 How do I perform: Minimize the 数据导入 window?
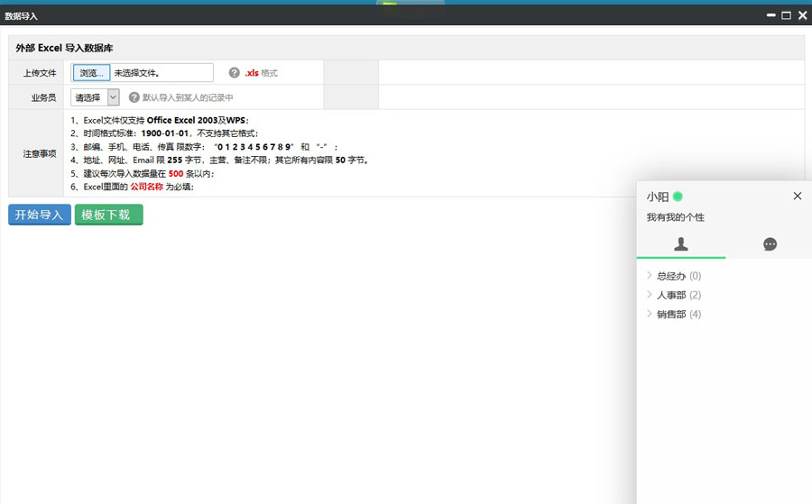771,15
